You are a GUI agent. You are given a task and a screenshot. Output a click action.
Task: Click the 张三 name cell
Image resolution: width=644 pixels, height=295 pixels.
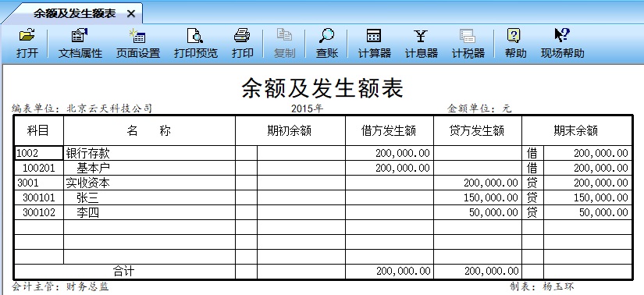150,197
